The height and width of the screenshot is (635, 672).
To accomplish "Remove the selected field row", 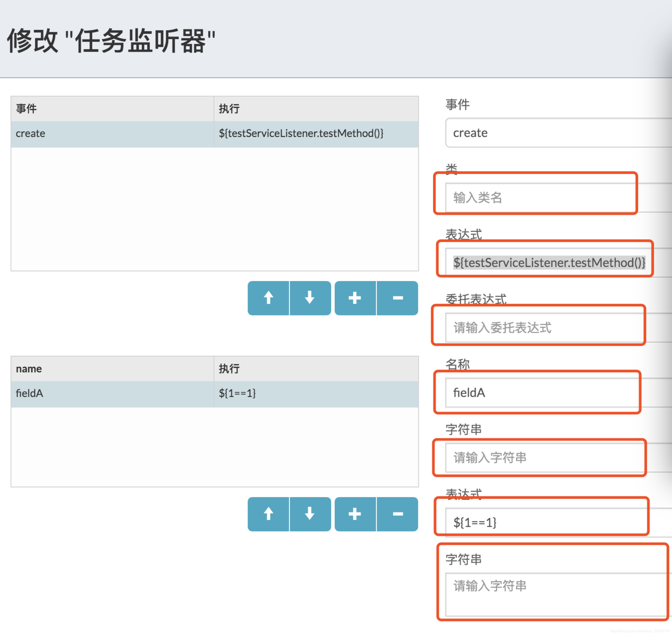I will (x=397, y=514).
